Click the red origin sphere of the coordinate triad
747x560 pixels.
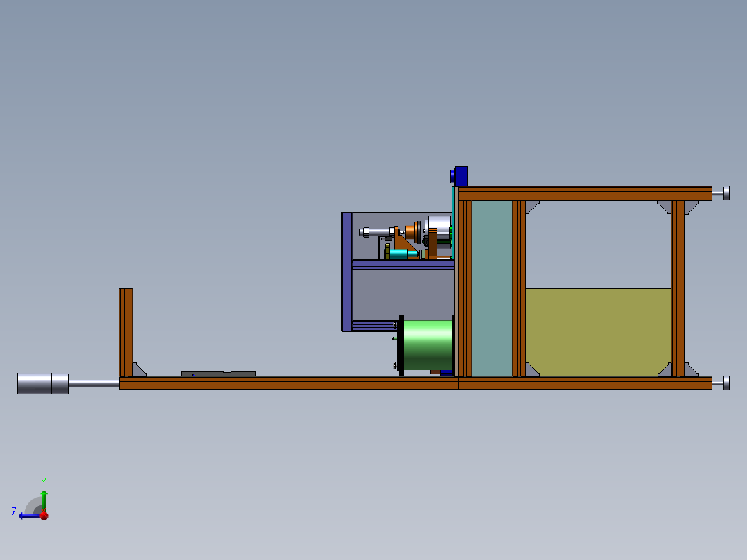pos(44,516)
